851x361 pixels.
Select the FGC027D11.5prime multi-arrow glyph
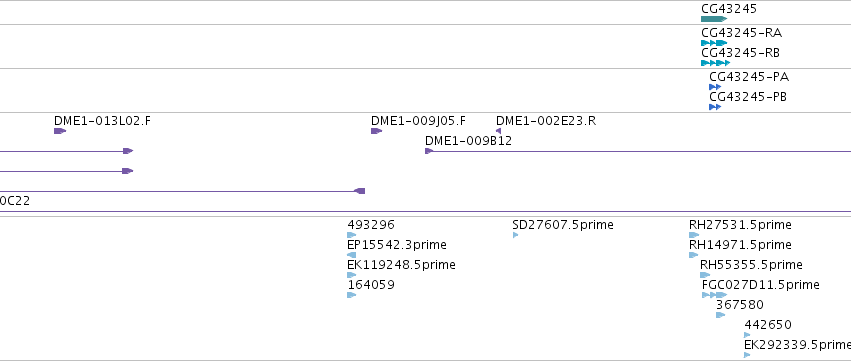[x=714, y=295]
